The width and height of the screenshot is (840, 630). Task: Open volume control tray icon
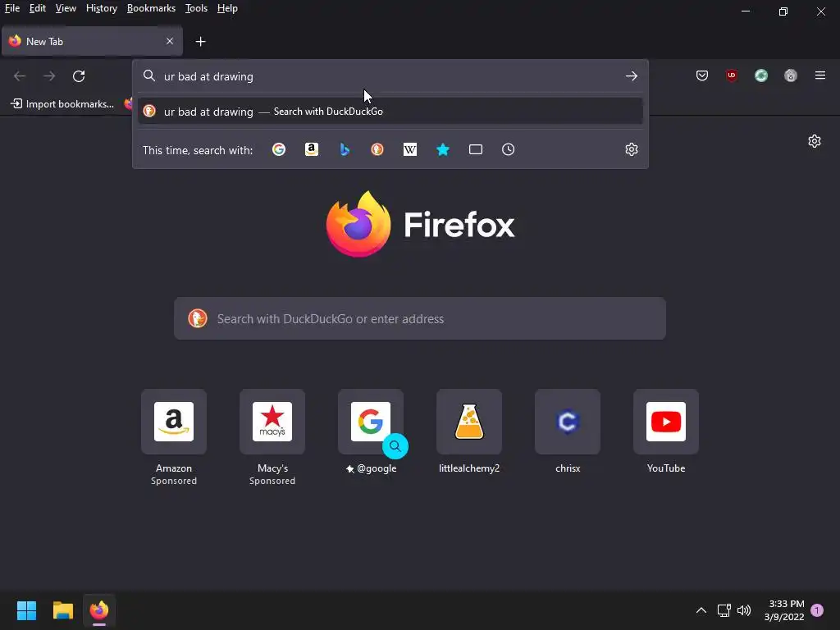[x=744, y=610]
